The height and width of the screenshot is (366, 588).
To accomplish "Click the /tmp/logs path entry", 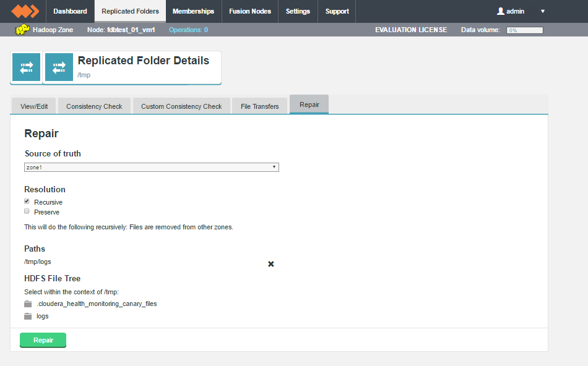I will click(38, 262).
